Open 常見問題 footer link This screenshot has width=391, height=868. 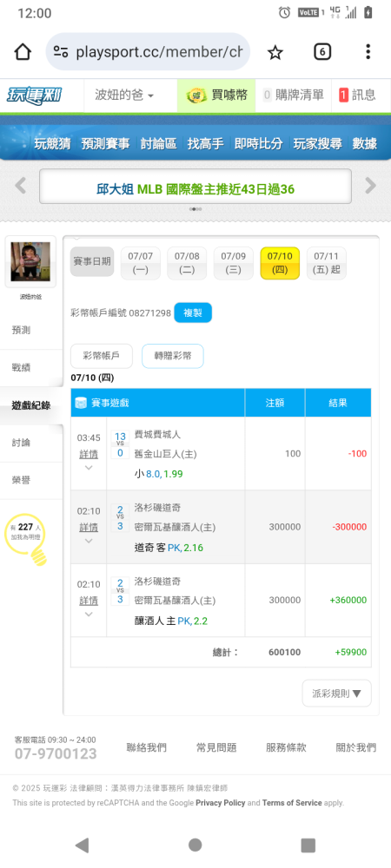tap(216, 748)
